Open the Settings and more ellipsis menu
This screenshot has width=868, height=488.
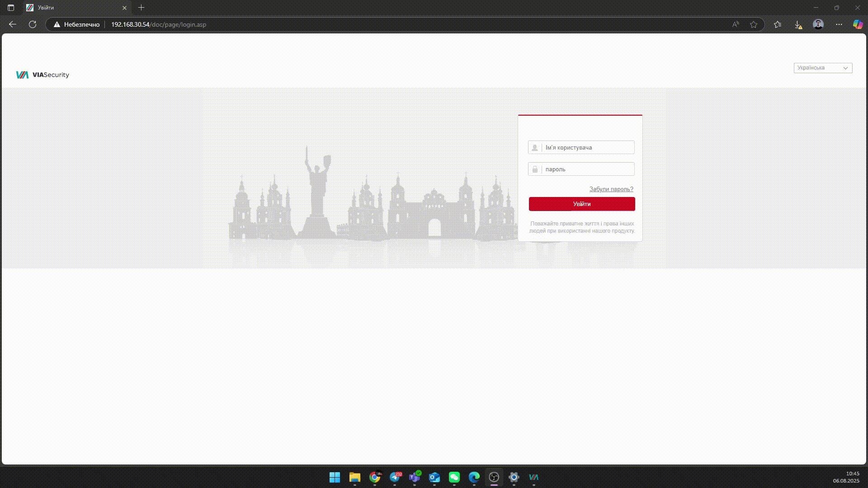[x=839, y=24]
